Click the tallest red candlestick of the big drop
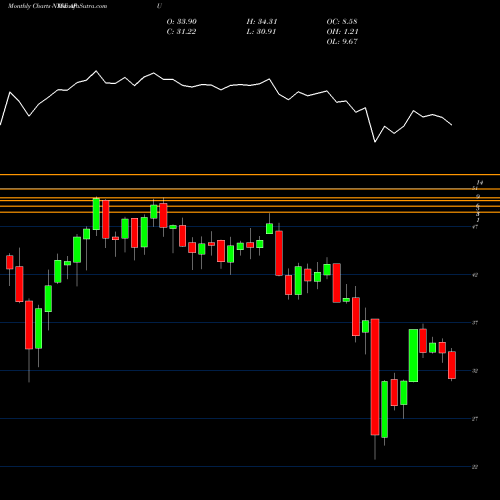The width and height of the screenshot is (500, 500). point(375,377)
